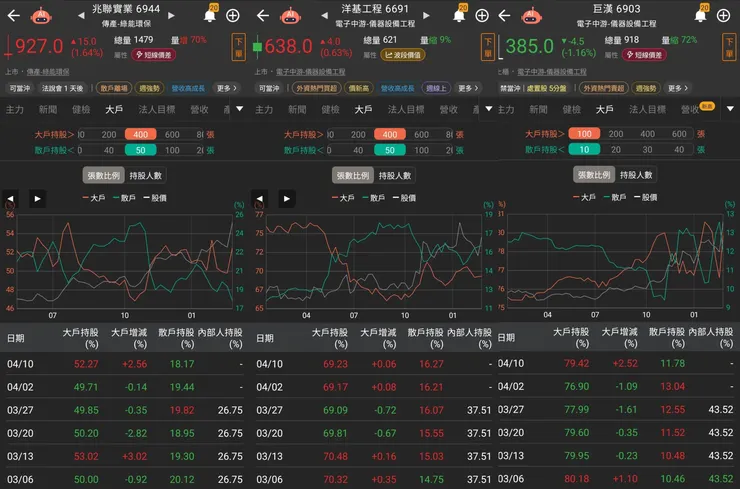Image resolution: width=740 pixels, height=489 pixels.
Task: Step 兆聯實業 chart forward with right arrow
Action: [38, 199]
